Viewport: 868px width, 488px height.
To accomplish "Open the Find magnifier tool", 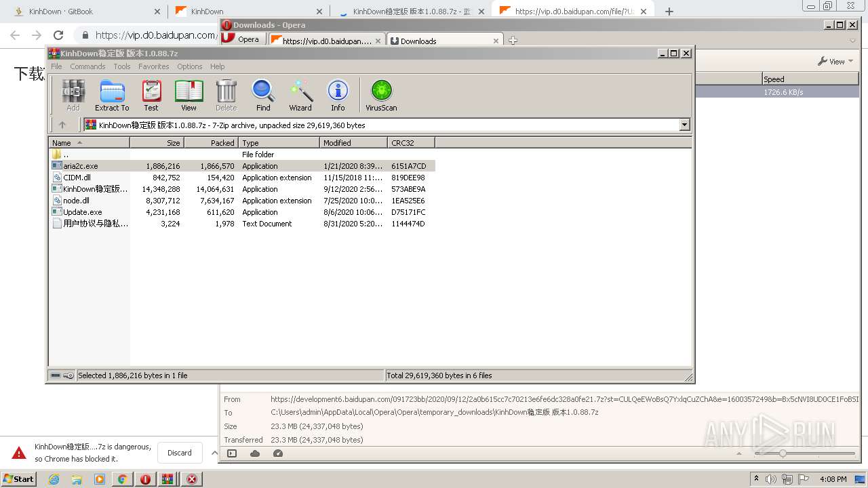I will [263, 95].
